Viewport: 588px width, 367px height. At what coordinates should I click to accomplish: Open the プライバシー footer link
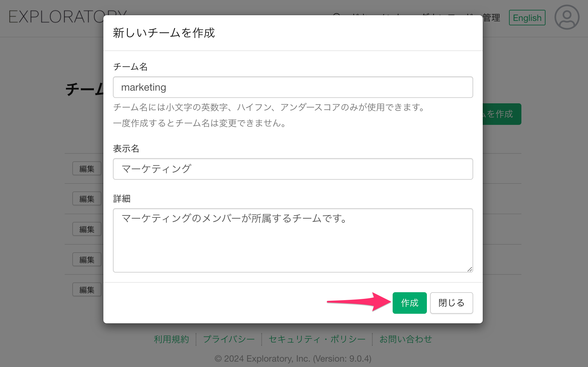[229, 339]
